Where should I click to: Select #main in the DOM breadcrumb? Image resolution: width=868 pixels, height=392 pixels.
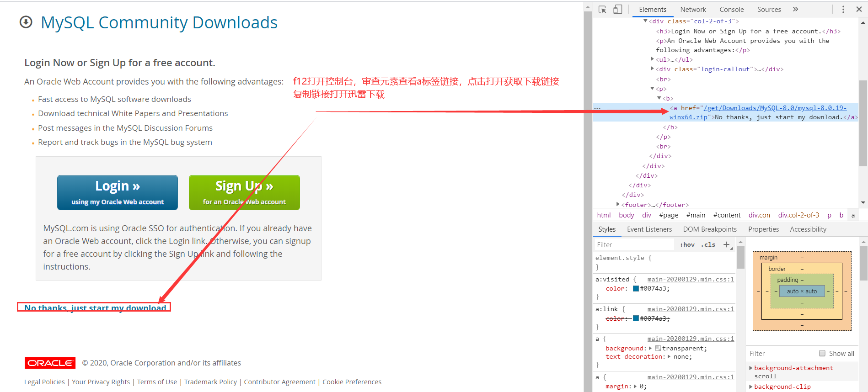696,215
